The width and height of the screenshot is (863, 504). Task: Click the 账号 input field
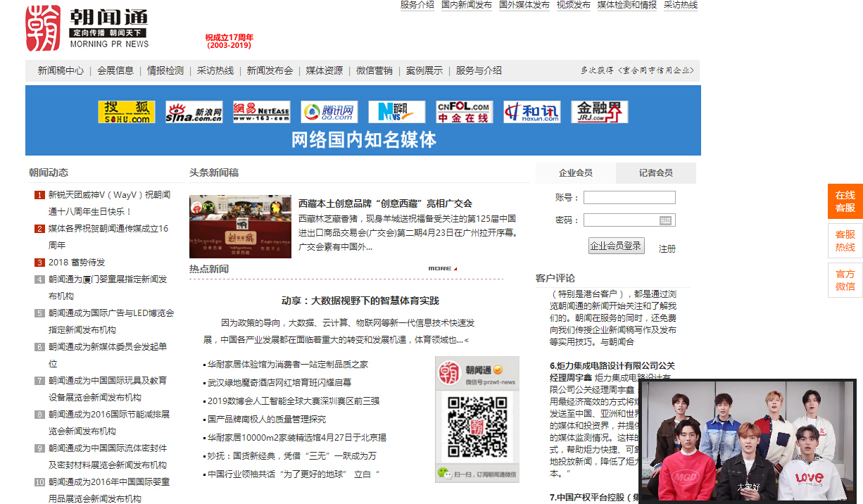click(x=629, y=198)
